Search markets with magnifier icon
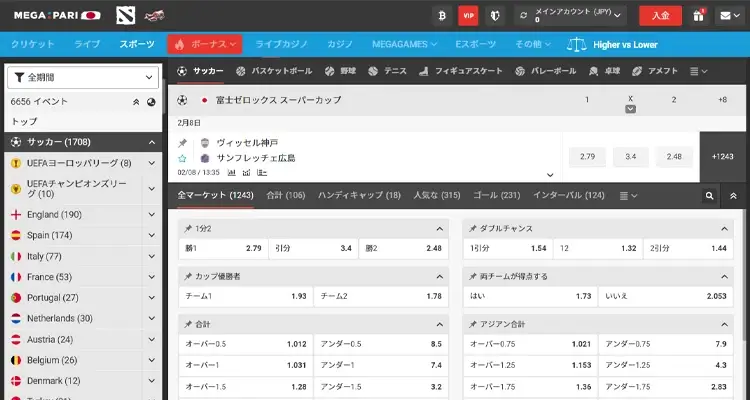 [x=709, y=195]
